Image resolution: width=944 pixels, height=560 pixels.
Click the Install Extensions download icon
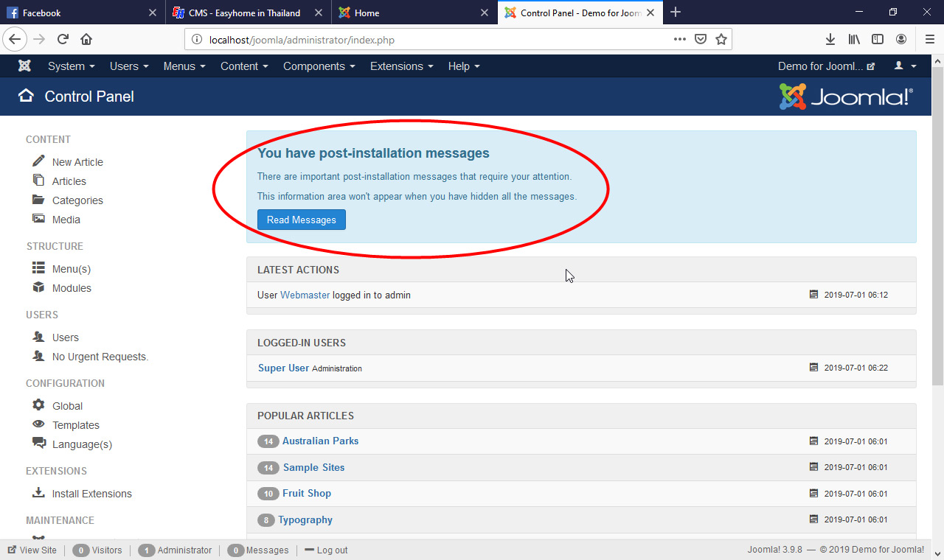point(39,493)
